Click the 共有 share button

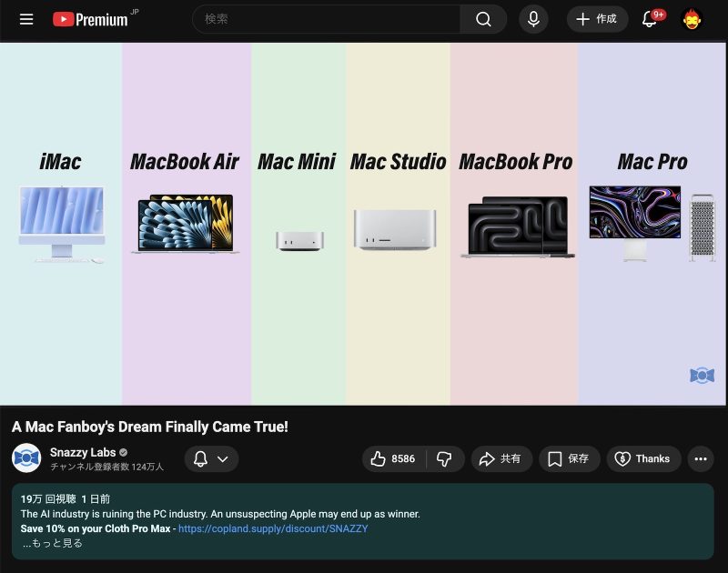pyautogui.click(x=501, y=459)
